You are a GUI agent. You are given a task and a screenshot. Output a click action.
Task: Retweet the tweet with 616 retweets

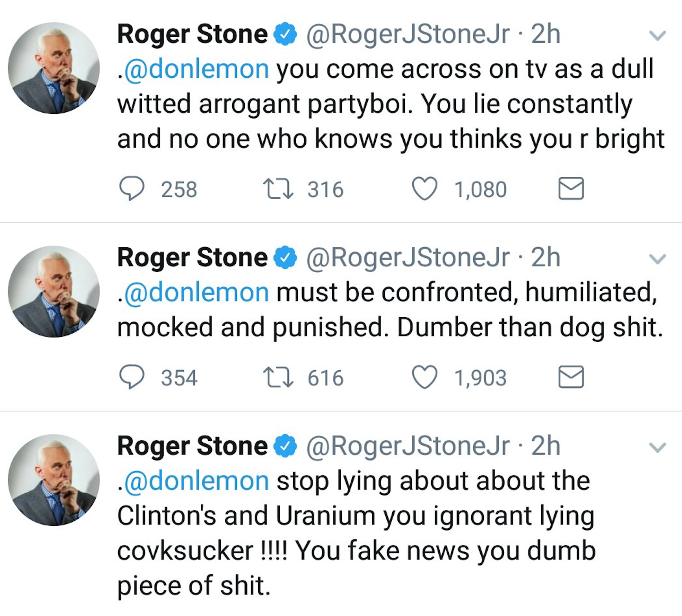pyautogui.click(x=278, y=377)
